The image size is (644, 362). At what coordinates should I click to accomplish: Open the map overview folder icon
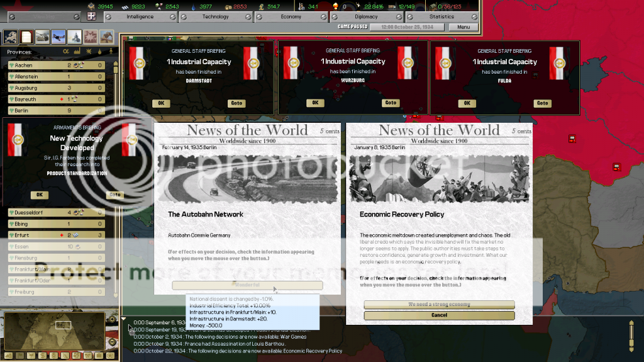[10, 37]
